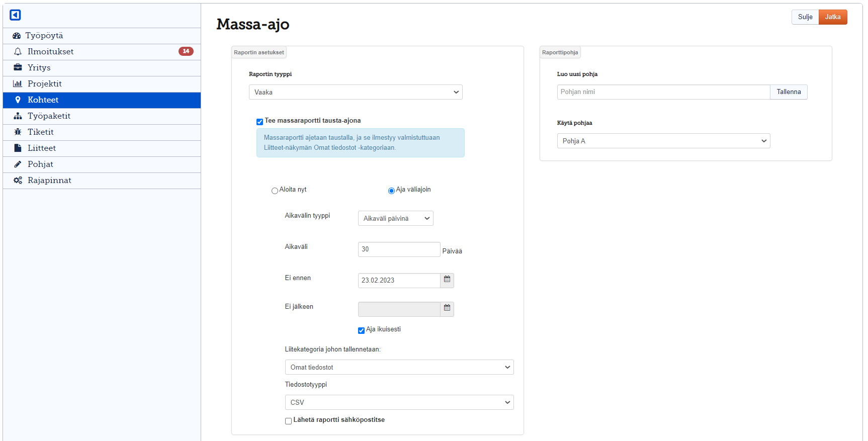The image size is (868, 441).
Task: Open Työpöytä in the sidebar
Action: click(x=102, y=36)
